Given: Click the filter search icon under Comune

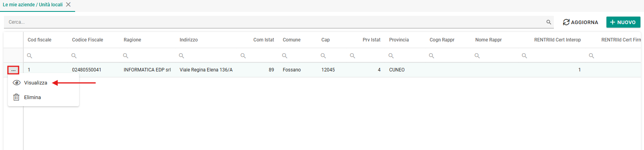Looking at the screenshot, I should pos(285,56).
